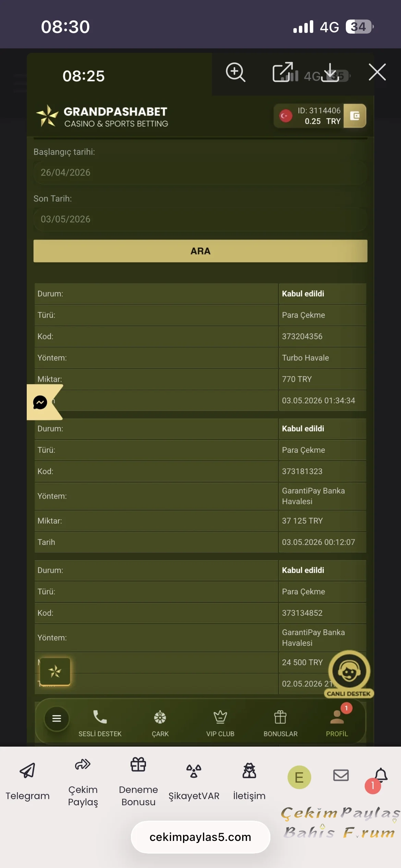Download the image with arrow icon
The image size is (401, 868).
tap(330, 72)
